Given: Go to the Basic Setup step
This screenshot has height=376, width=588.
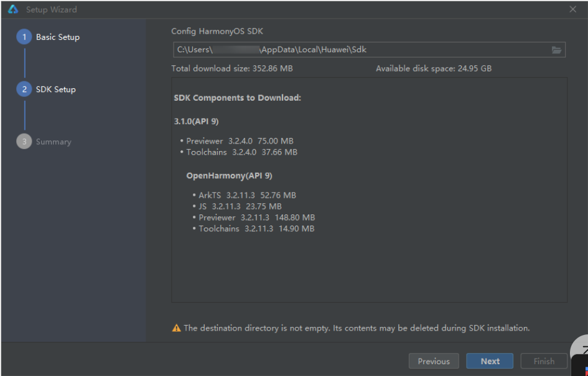Looking at the screenshot, I should 58,37.
